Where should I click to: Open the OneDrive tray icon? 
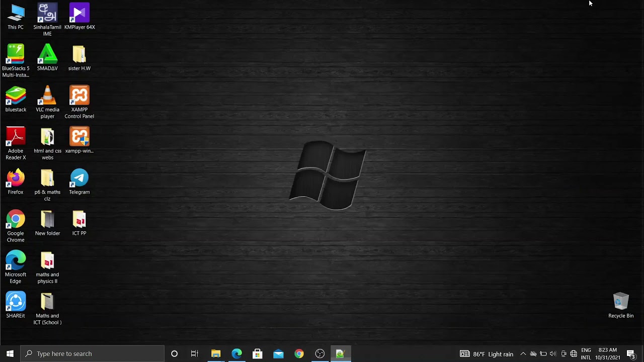click(x=533, y=354)
